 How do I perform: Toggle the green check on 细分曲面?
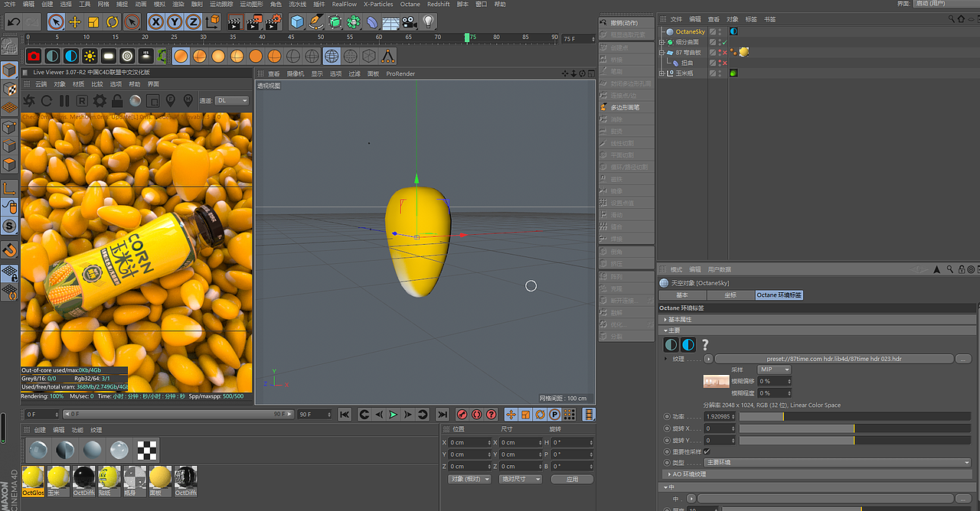[724, 42]
